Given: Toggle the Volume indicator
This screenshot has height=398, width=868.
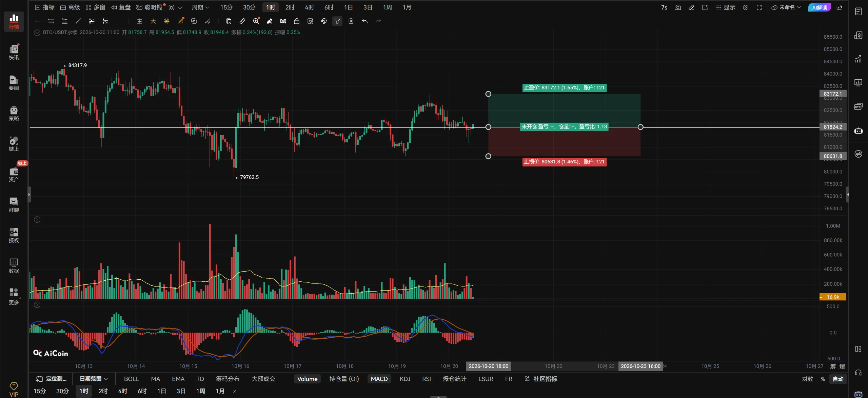Looking at the screenshot, I should [307, 379].
